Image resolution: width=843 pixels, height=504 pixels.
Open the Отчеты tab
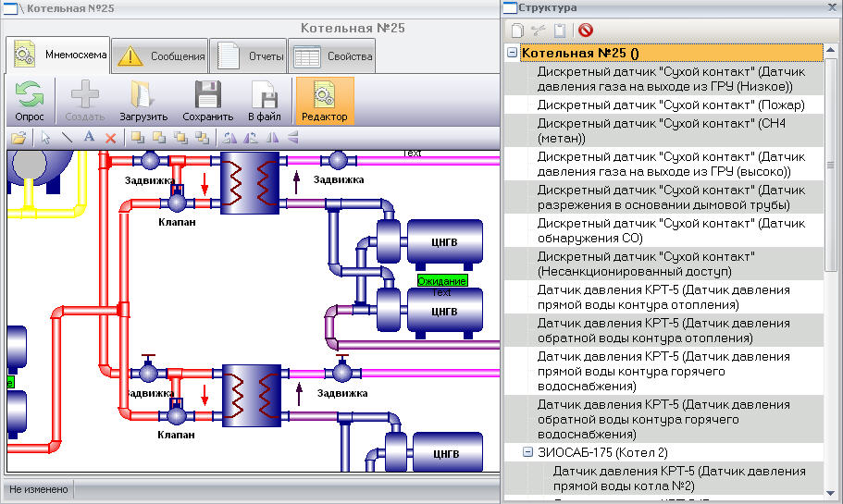click(x=248, y=55)
